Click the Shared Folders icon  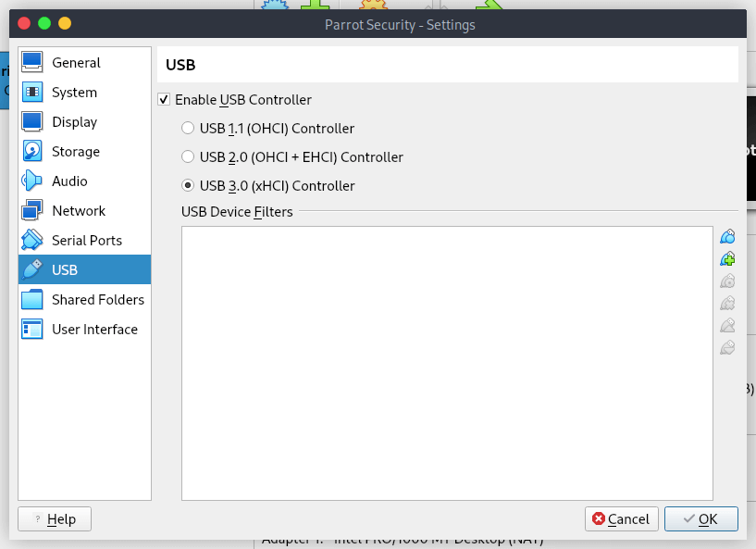click(32, 300)
